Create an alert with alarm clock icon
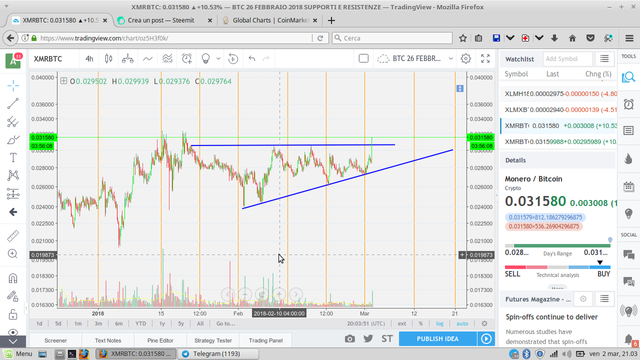Screen dimensions: 640x360 [x=187, y=59]
